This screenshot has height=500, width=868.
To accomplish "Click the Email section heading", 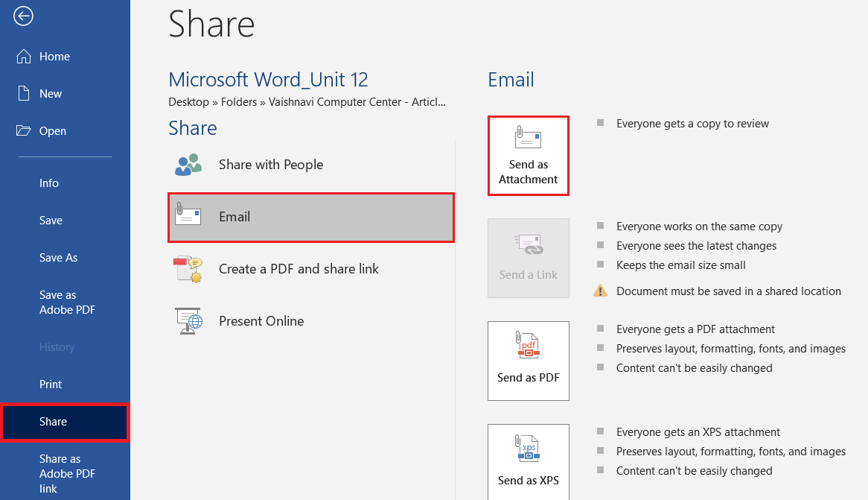I will (x=511, y=80).
